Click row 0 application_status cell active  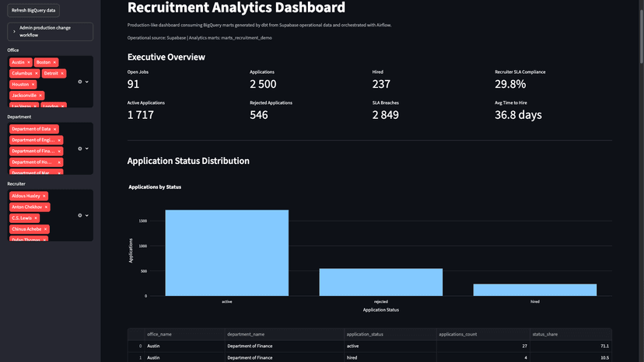point(390,346)
